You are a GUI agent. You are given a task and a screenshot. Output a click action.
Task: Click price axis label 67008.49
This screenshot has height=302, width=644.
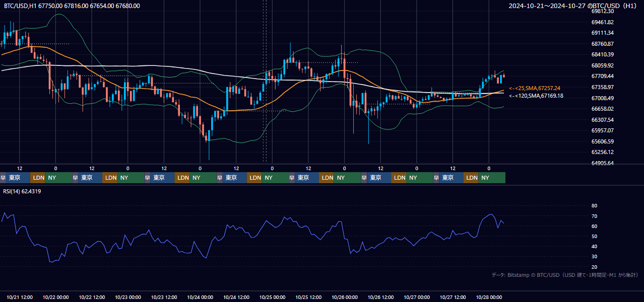602,98
